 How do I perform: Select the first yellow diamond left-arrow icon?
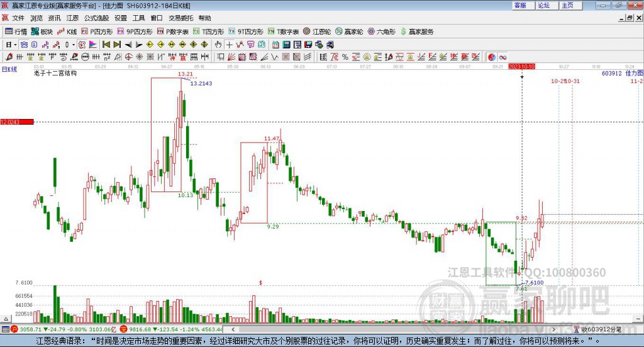point(150,45)
